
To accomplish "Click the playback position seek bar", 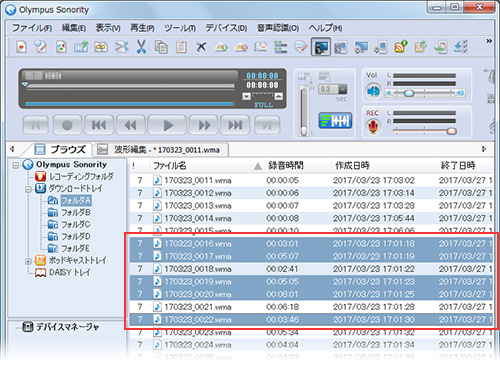I will pyautogui.click(x=129, y=86).
